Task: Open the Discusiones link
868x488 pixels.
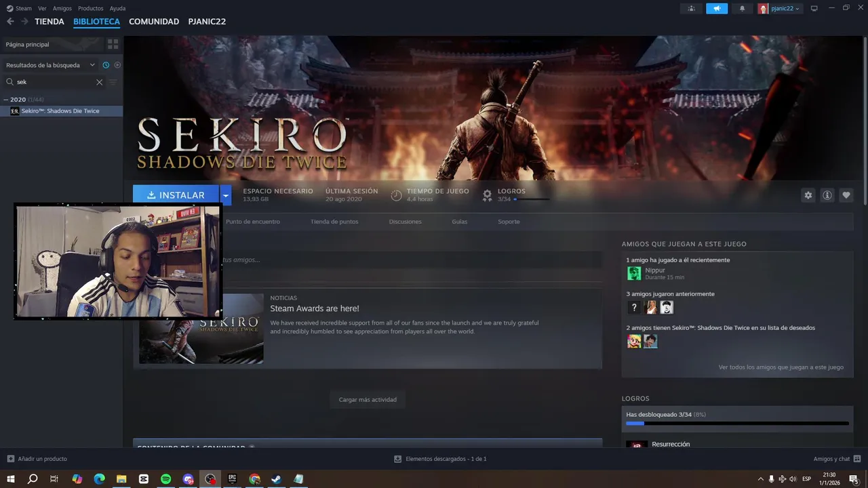Action: point(406,222)
